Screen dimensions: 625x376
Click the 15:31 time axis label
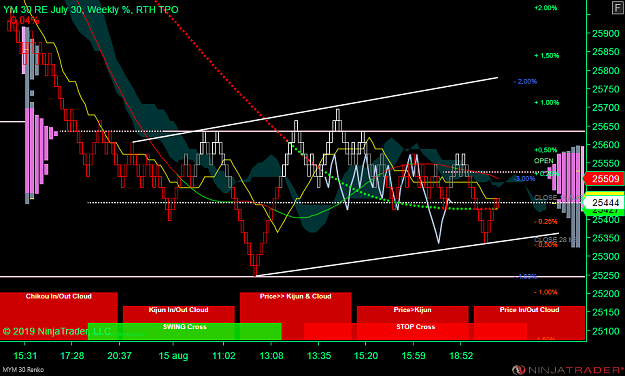[25, 355]
